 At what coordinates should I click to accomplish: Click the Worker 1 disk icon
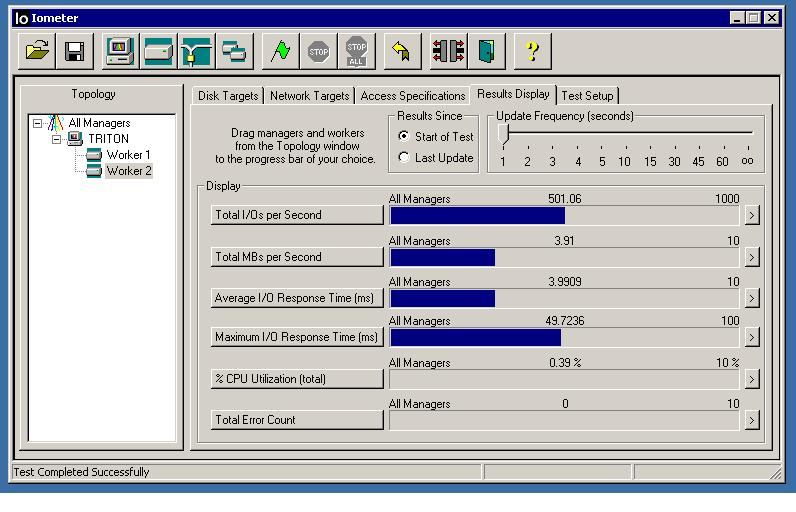pos(94,155)
